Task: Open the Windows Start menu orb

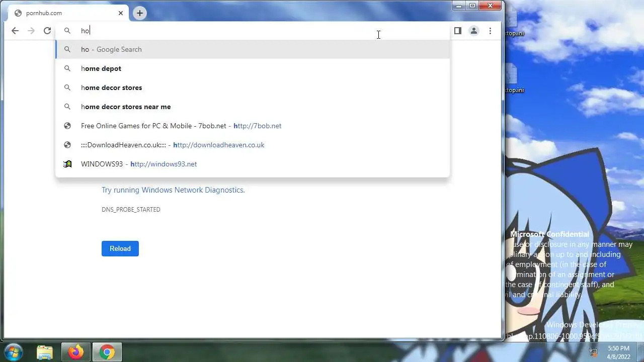Action: click(x=14, y=352)
